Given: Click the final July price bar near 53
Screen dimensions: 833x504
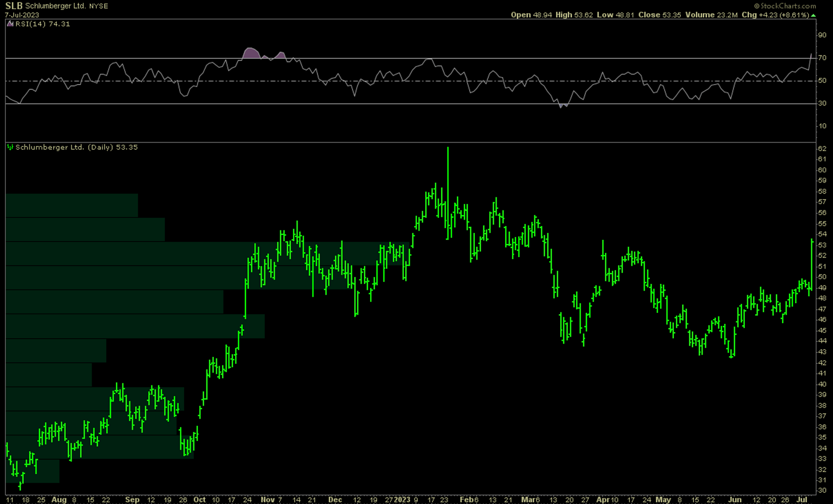Looking at the screenshot, I should [812, 264].
